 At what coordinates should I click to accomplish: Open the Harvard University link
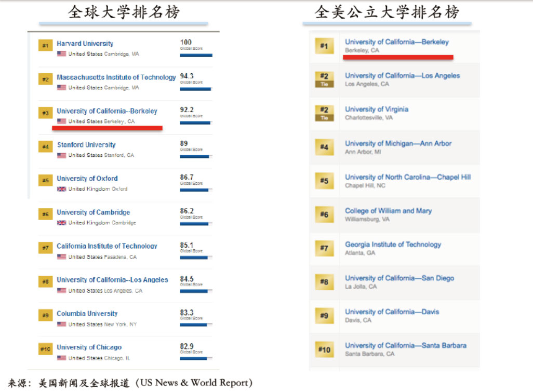(85, 44)
